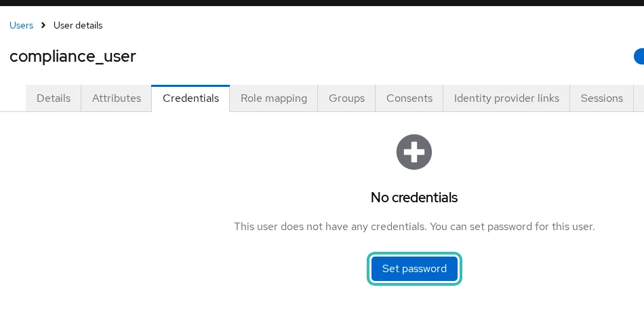
Task: Click the compliance_user heading
Action: [x=73, y=56]
